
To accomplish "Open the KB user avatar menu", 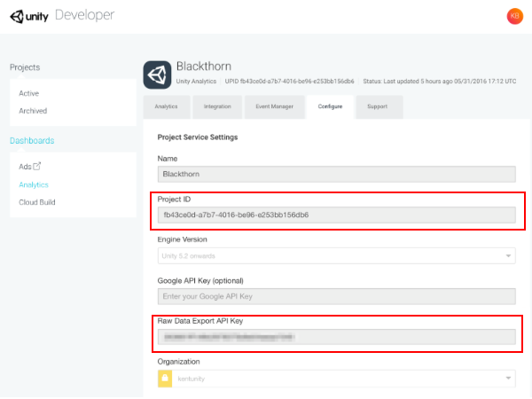I will [513, 16].
